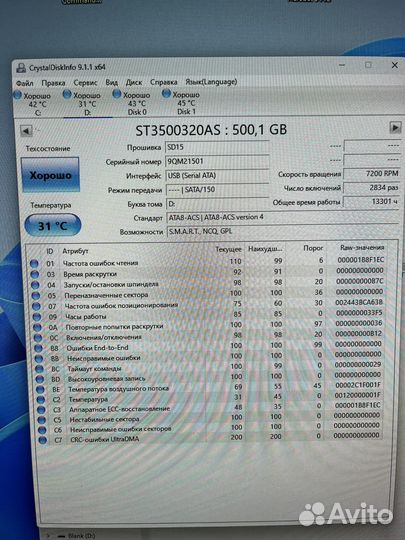The width and height of the screenshot is (405, 540).
Task: Select the Таймаут команды row
Action: pyautogui.click(x=208, y=367)
